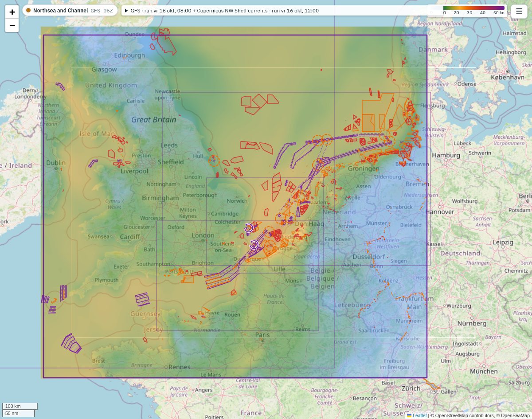The image size is (532, 419).
Task: Open the hamburger menu
Action: (519, 12)
